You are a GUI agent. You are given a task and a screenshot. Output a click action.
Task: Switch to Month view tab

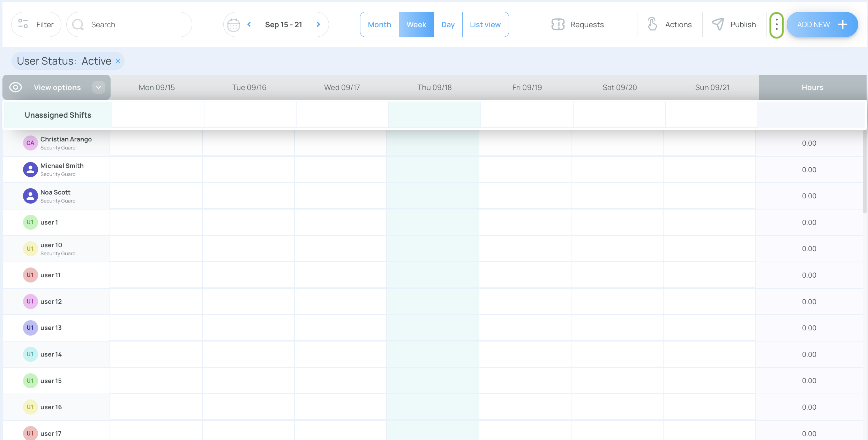[379, 24]
